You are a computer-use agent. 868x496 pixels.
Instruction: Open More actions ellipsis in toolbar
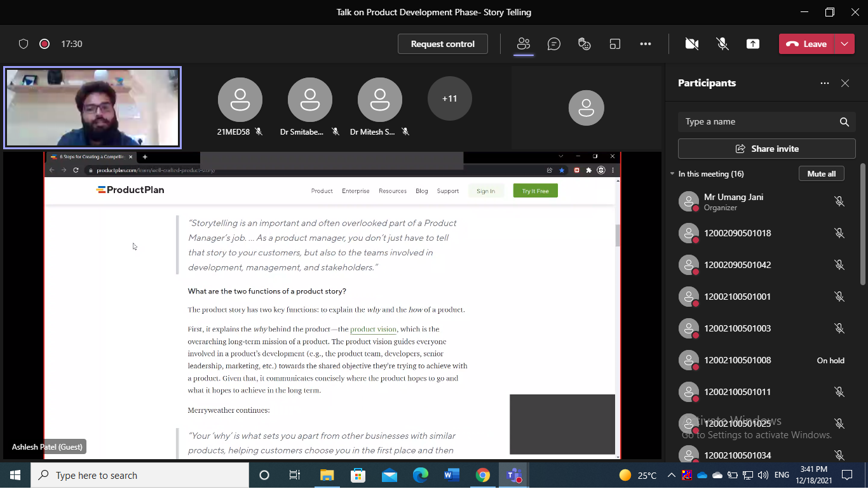click(x=646, y=44)
